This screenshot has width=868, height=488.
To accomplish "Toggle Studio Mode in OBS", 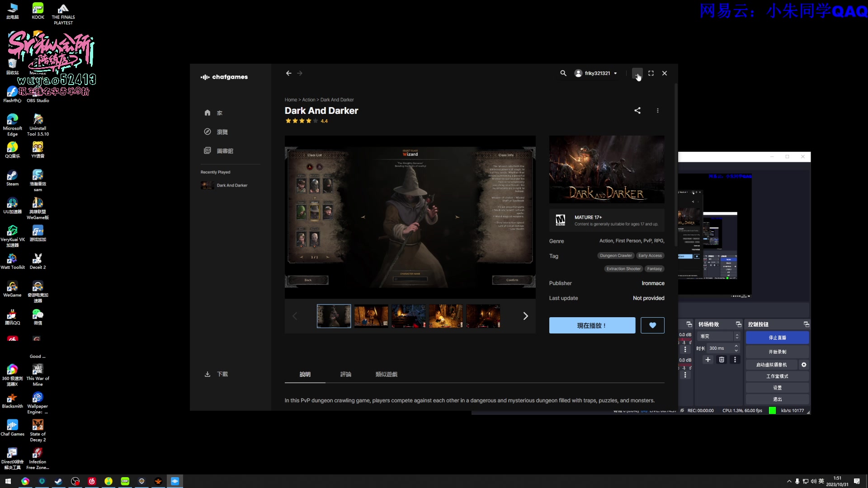I will (x=777, y=376).
